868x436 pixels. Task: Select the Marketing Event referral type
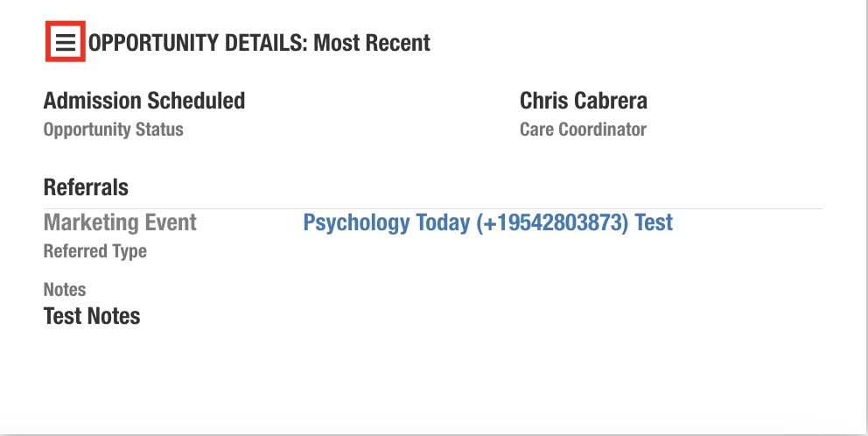click(120, 222)
